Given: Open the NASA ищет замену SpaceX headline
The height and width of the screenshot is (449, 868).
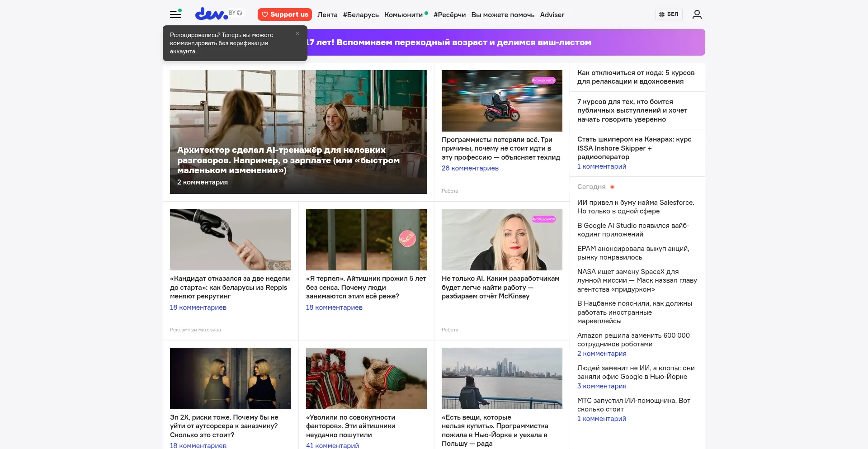Looking at the screenshot, I should [x=637, y=280].
